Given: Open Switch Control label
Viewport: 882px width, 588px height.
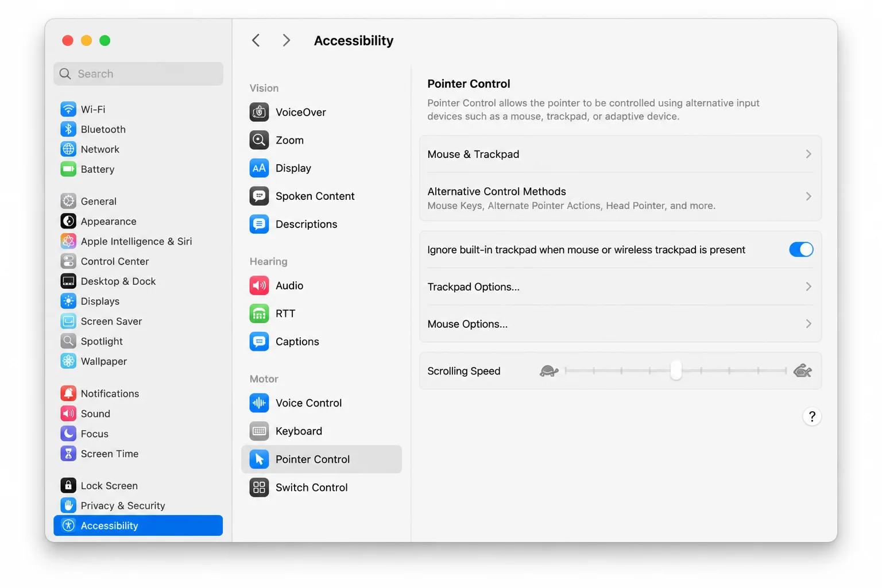Looking at the screenshot, I should click(x=311, y=488).
